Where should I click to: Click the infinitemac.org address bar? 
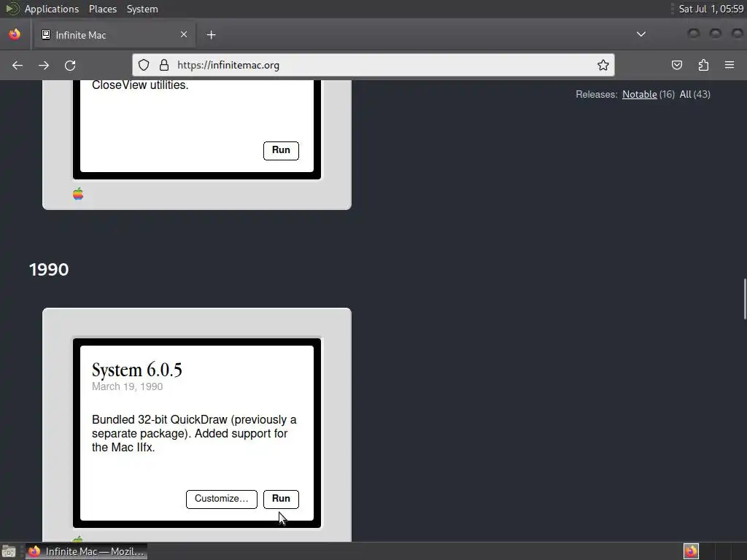point(373,65)
